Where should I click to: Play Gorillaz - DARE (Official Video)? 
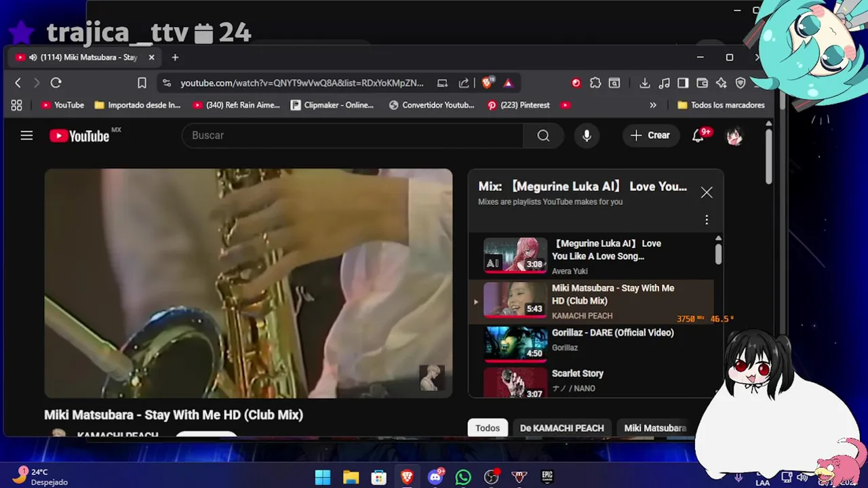click(591, 344)
